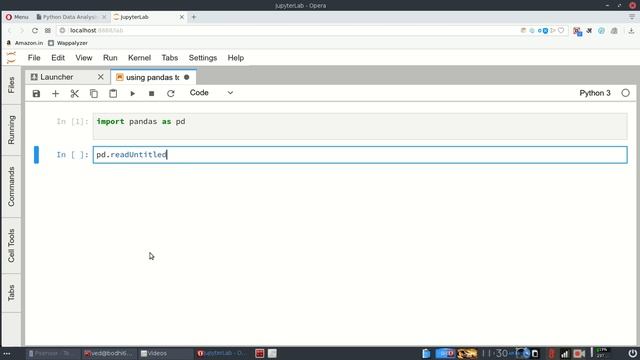Click the kernel status circle indicator

click(625, 93)
